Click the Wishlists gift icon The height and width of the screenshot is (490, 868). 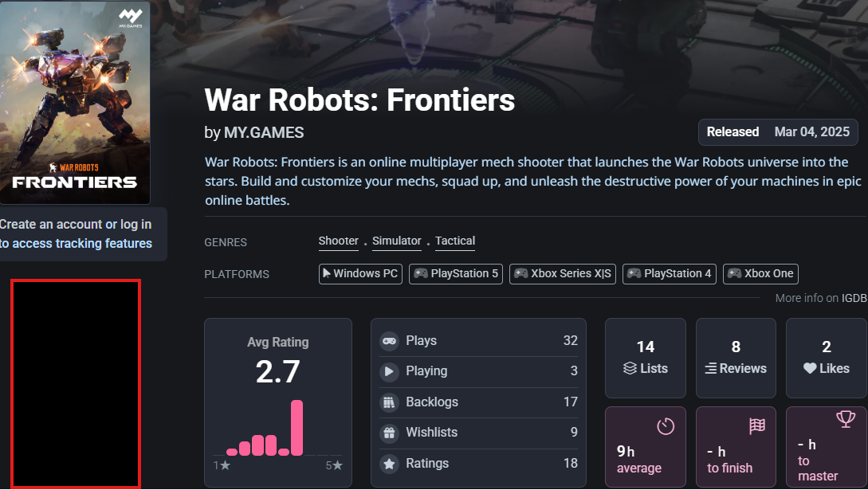click(389, 433)
